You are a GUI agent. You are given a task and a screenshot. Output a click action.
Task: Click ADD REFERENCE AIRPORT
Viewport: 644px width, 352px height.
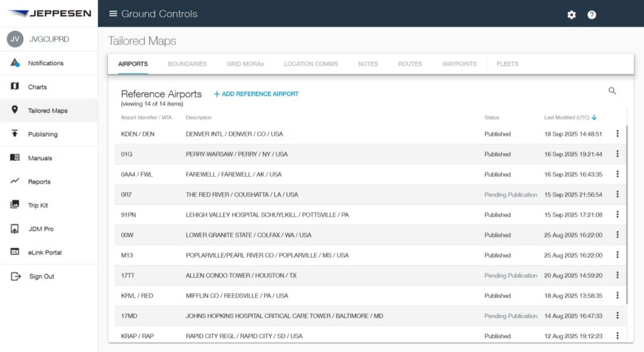point(257,94)
